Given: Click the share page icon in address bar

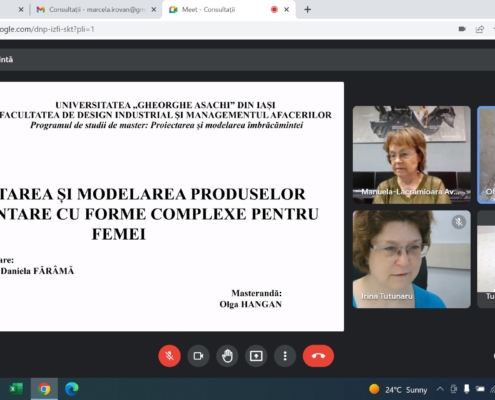Looking at the screenshot, I should click(480, 29).
